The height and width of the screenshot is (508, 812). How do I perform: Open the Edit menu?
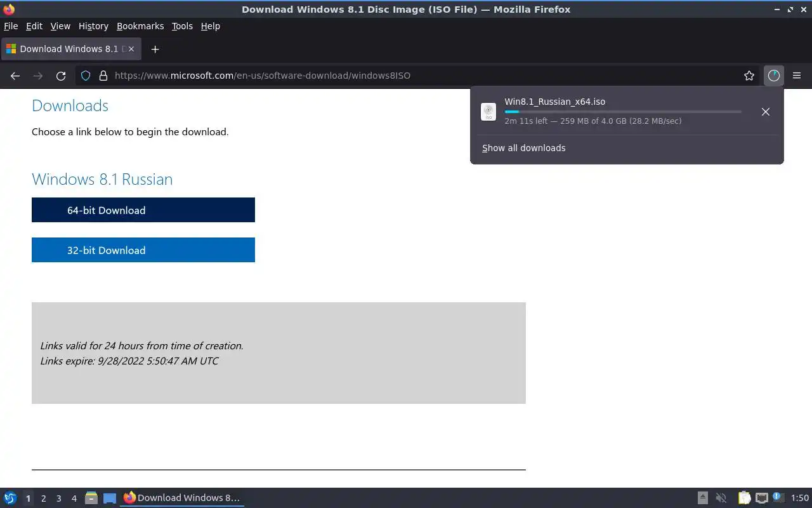34,26
